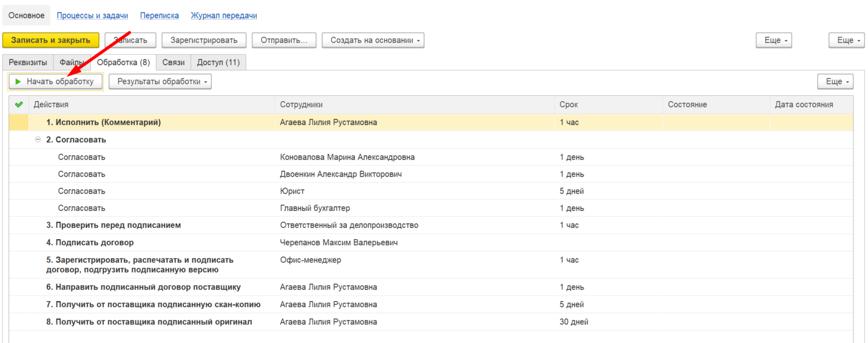Click '1 час' deadline in Офис-менеджер row
This screenshot has height=343, width=868.
coord(609,265)
